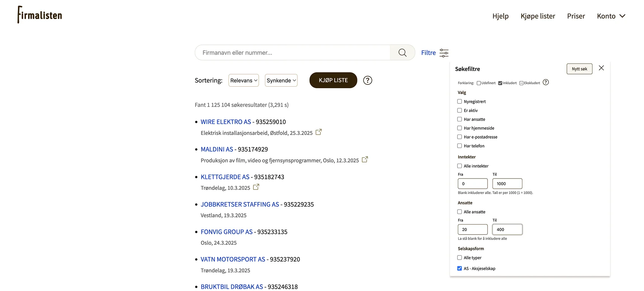Open external link icon for KLETTGJERDE AS
The image size is (644, 291).
click(256, 187)
